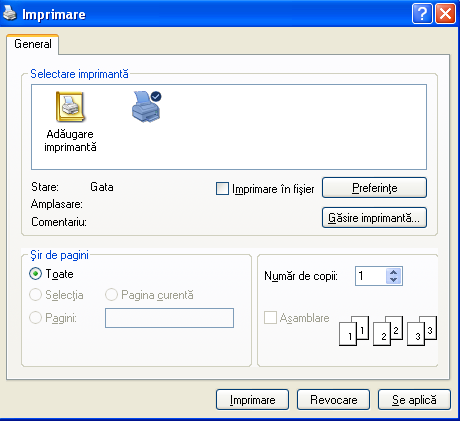Click the help question mark button
Image resolution: width=460 pixels, height=422 pixels.
pos(422,14)
